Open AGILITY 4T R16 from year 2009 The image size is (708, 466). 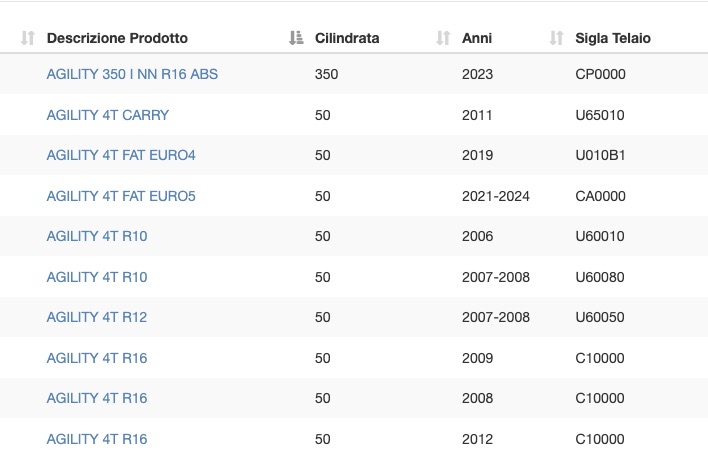click(x=97, y=358)
